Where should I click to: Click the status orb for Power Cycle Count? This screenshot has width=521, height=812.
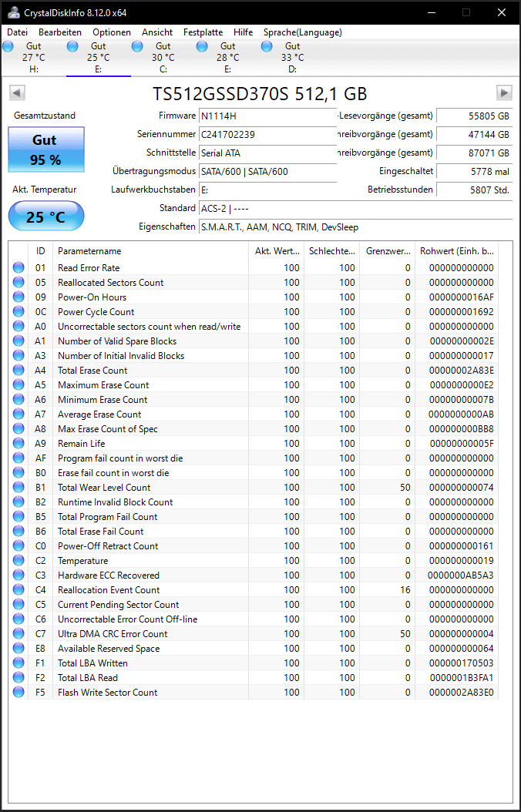point(18,312)
